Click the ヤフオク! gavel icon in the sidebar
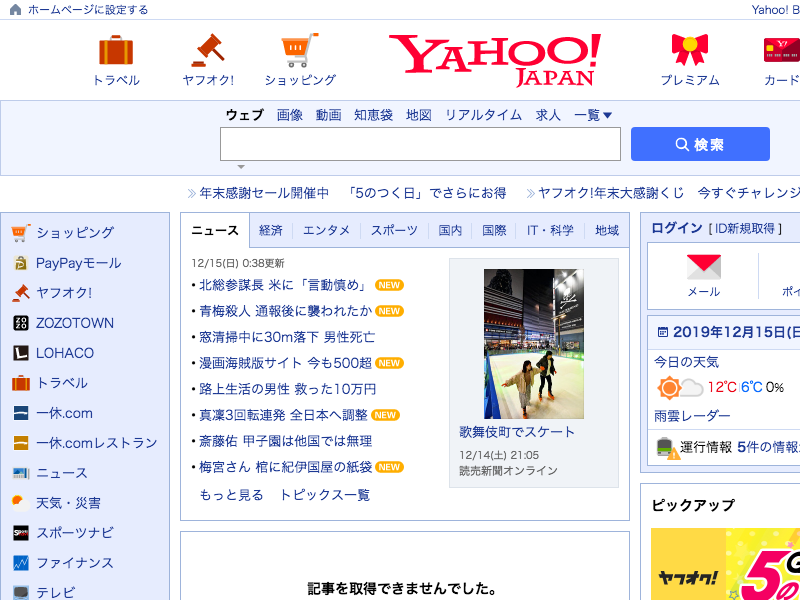This screenshot has width=800, height=600. [x=21, y=293]
